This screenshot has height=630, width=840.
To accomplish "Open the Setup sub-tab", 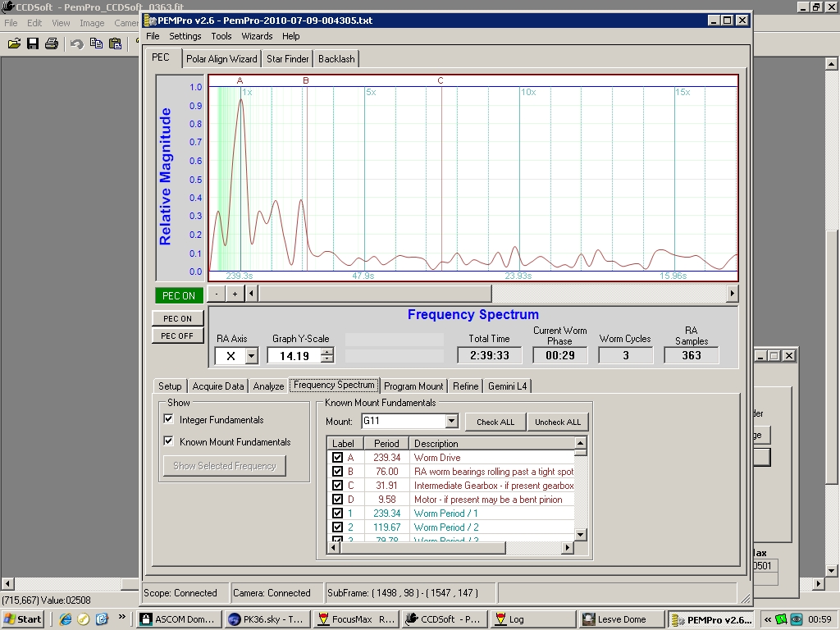I will [170, 386].
